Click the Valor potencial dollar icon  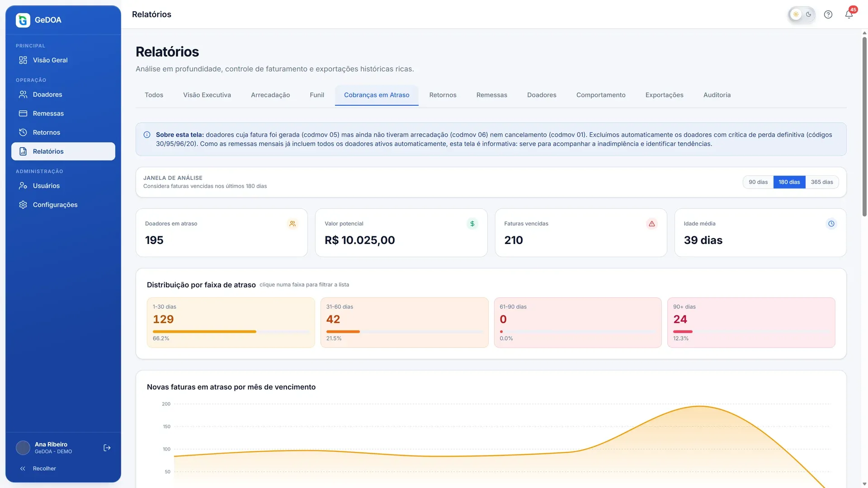pos(472,224)
